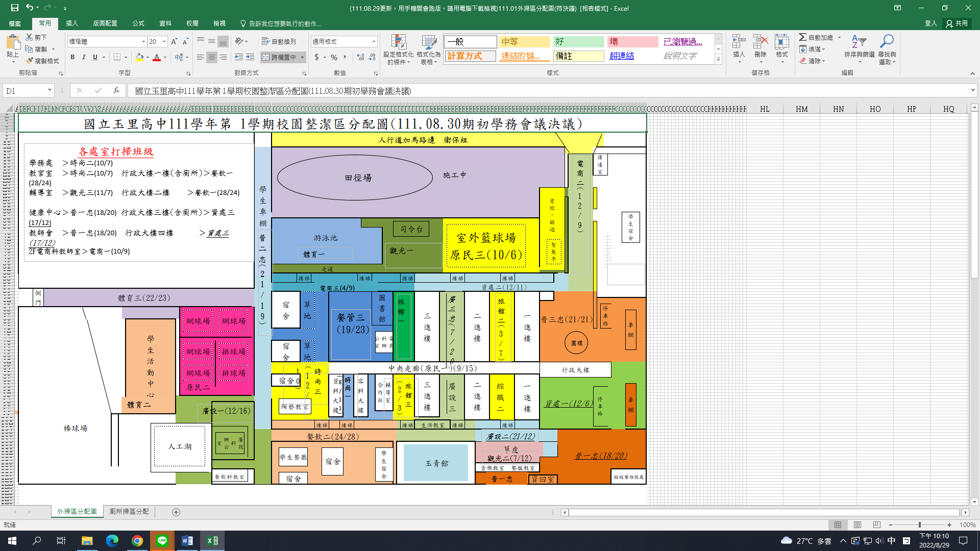Apply the 中等 (Neutral) cell style

(x=524, y=42)
